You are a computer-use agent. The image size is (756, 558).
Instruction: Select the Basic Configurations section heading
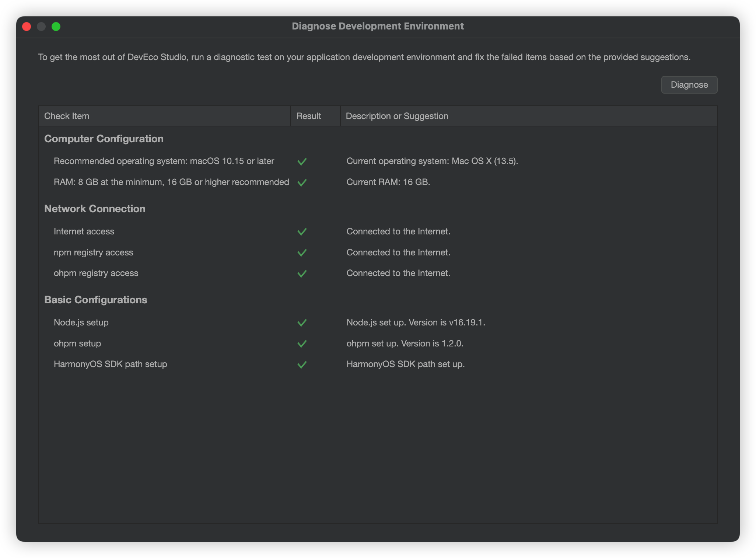pos(95,300)
